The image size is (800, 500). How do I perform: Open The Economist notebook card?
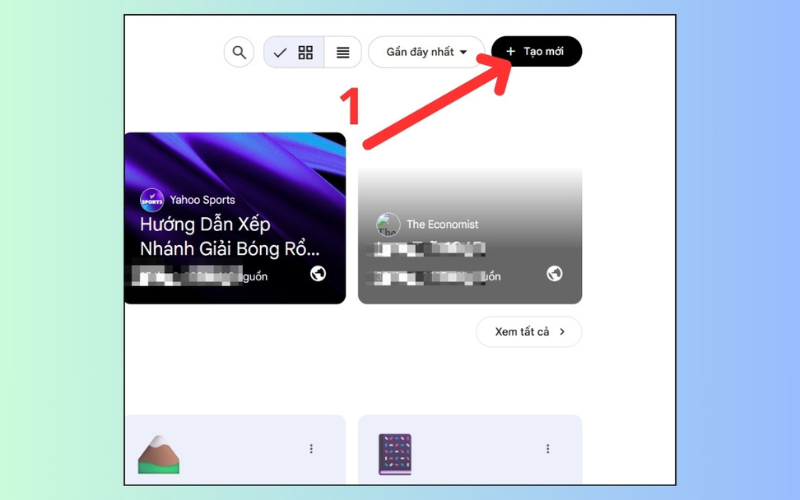[x=470, y=236]
